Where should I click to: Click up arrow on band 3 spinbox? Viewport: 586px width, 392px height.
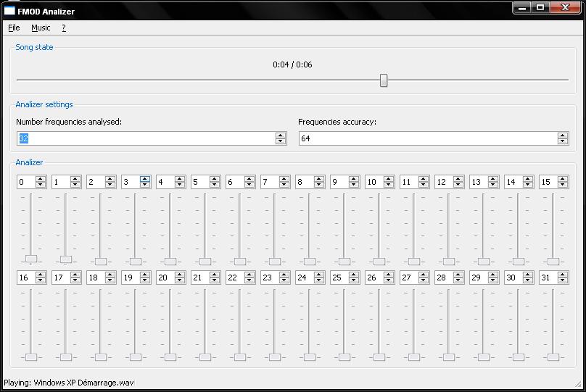tap(145, 179)
